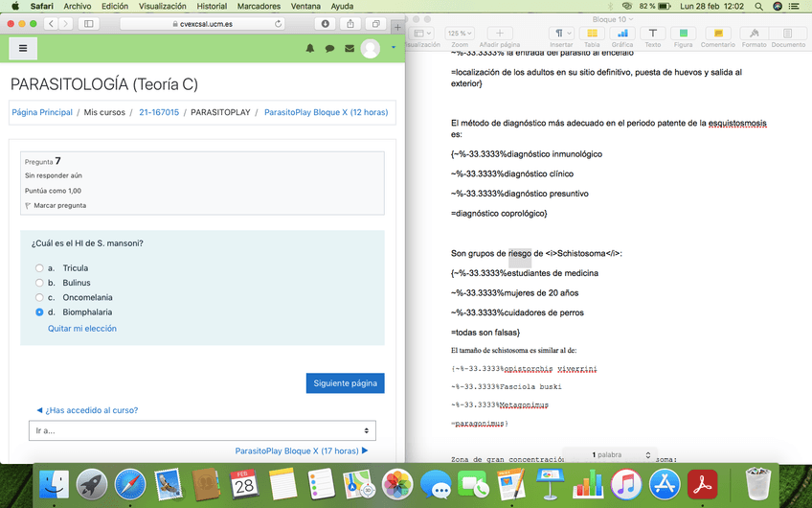This screenshot has width=812, height=508.
Task: Click the Siguiente página button
Action: tap(345, 383)
